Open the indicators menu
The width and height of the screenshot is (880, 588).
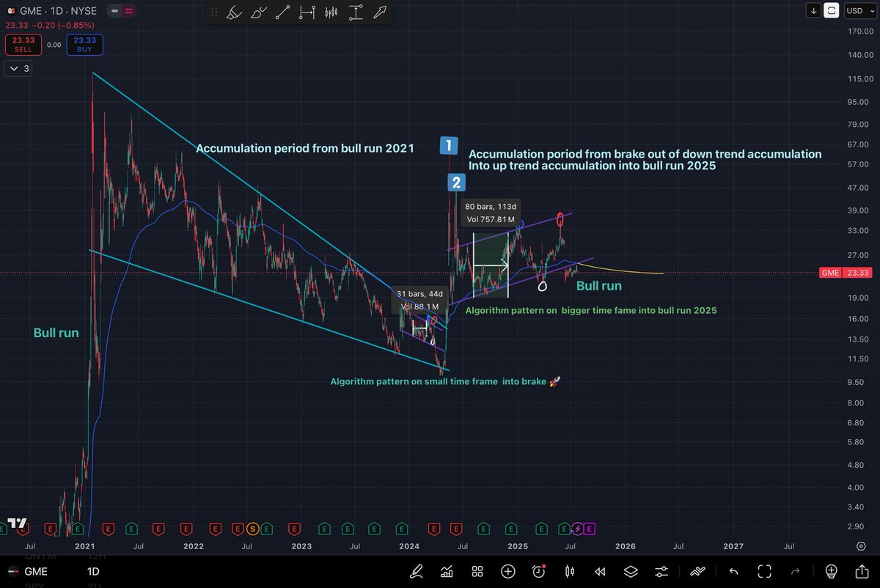446,571
